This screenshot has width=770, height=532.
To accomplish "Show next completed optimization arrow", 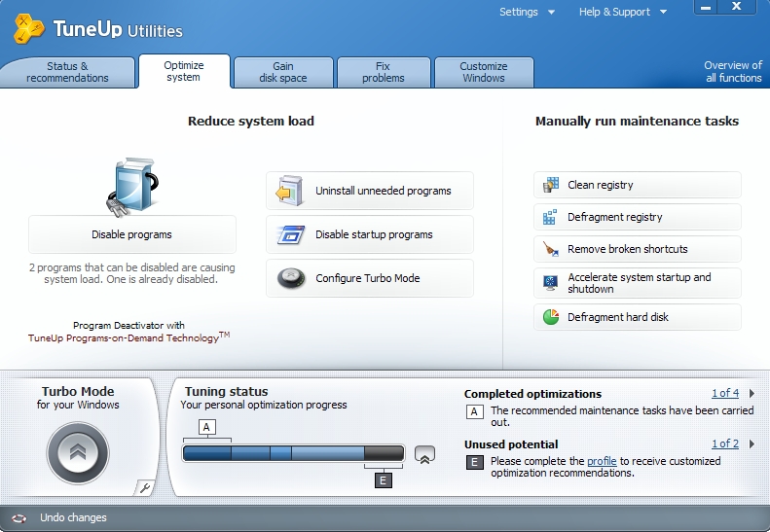I will (x=752, y=393).
